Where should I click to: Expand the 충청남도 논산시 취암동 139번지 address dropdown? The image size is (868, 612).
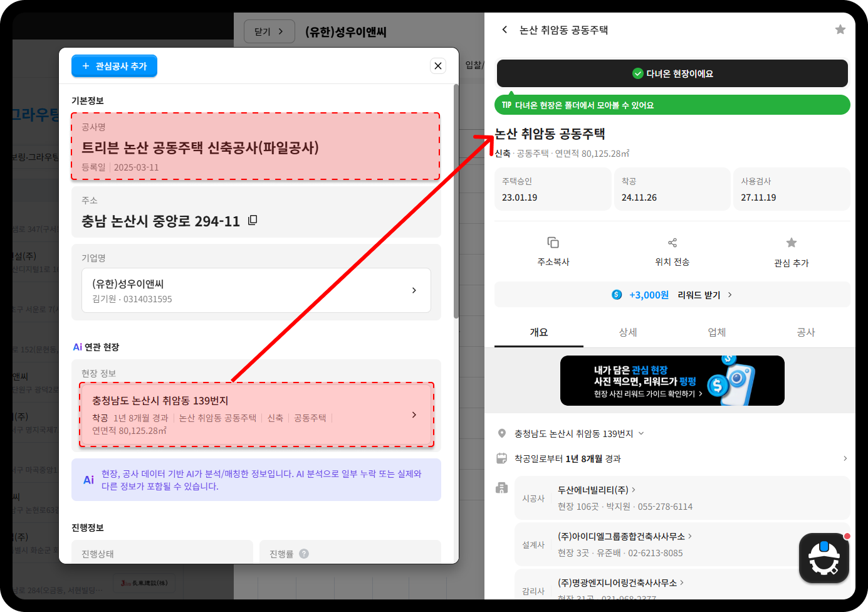click(641, 433)
